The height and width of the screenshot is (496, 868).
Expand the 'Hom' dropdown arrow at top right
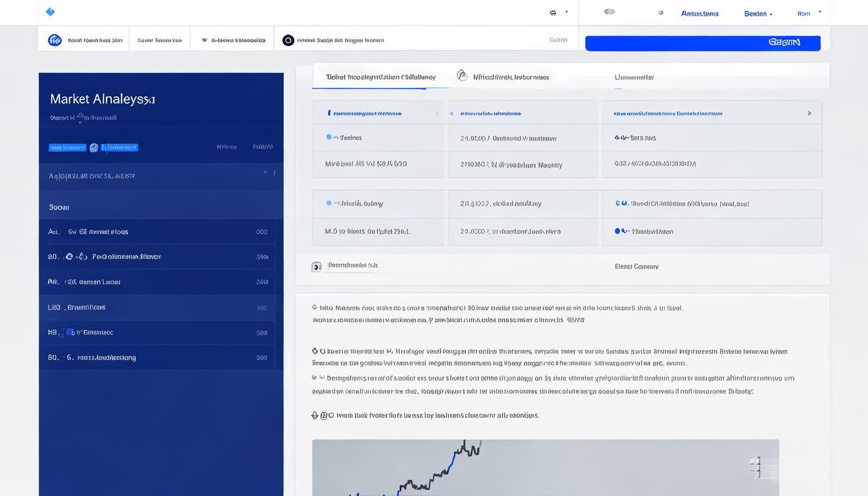coord(820,12)
